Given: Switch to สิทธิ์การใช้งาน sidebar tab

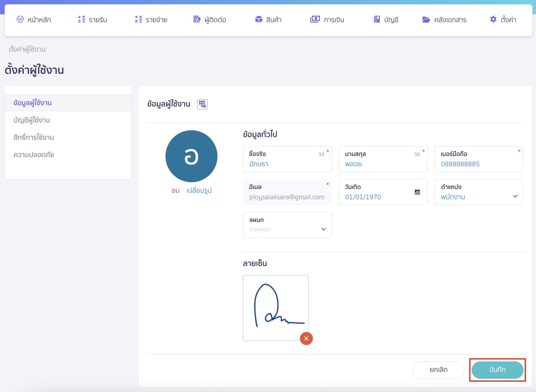Looking at the screenshot, I should (x=34, y=137).
